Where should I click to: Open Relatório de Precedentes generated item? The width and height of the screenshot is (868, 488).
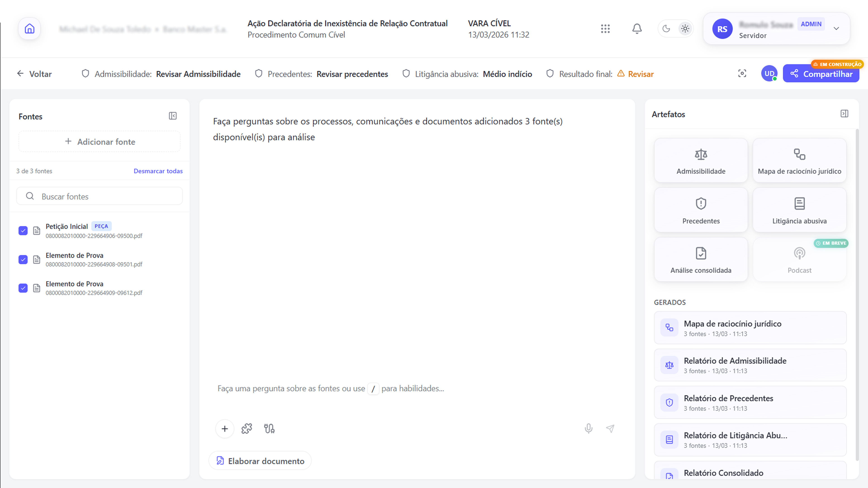click(x=750, y=402)
